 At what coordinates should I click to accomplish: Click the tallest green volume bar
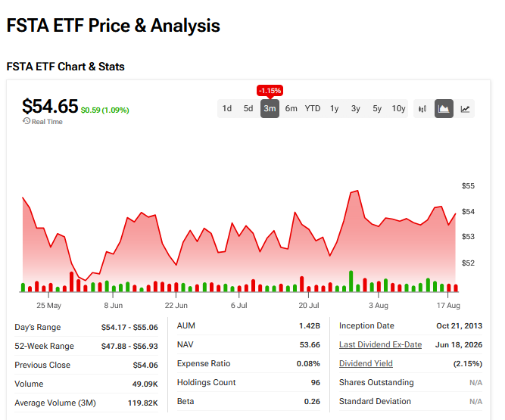[351, 282]
